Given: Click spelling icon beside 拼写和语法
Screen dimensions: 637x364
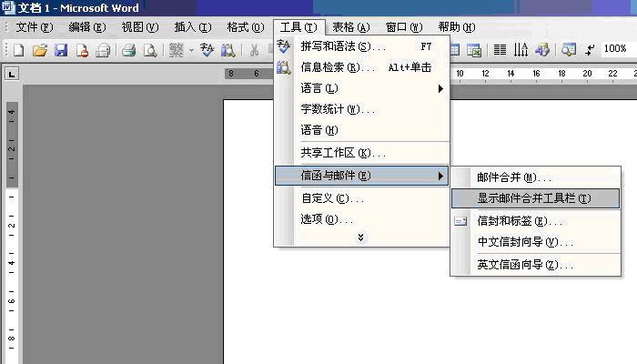Looking at the screenshot, I should pos(284,46).
